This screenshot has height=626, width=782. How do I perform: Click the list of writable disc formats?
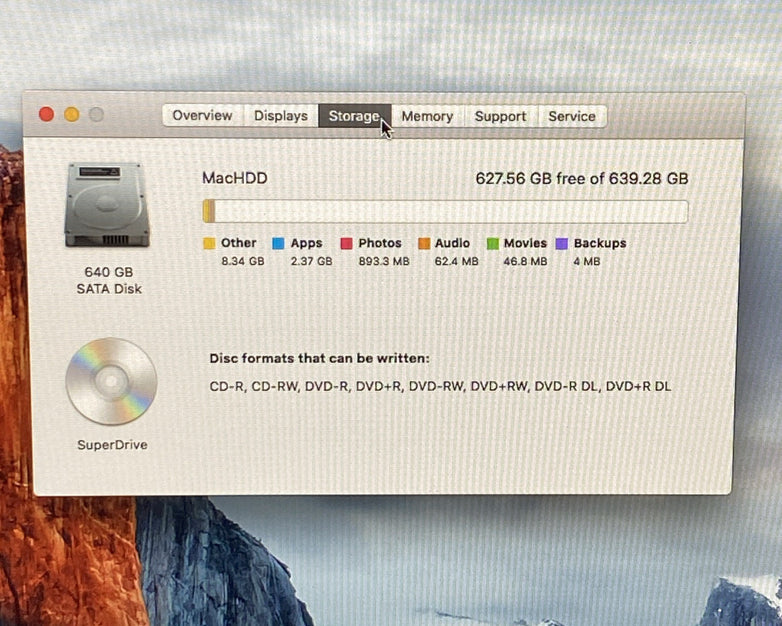440,387
